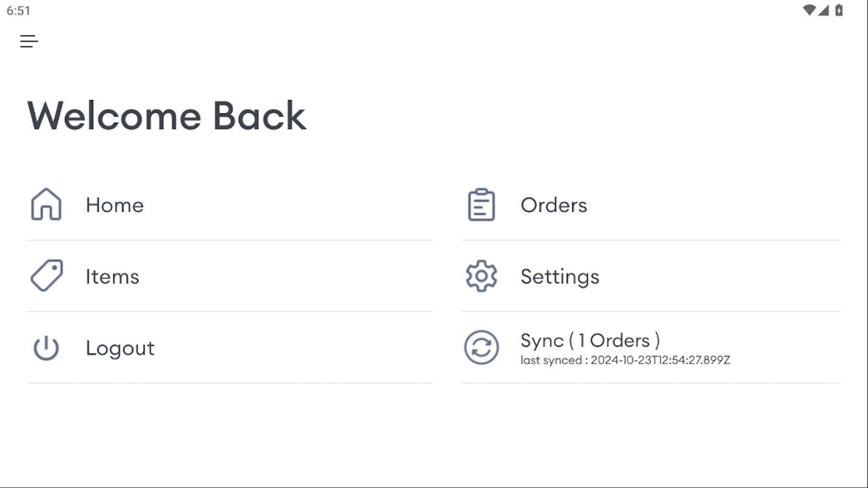The width and height of the screenshot is (868, 488).
Task: Click the Welcome Back heading
Action: 166,116
